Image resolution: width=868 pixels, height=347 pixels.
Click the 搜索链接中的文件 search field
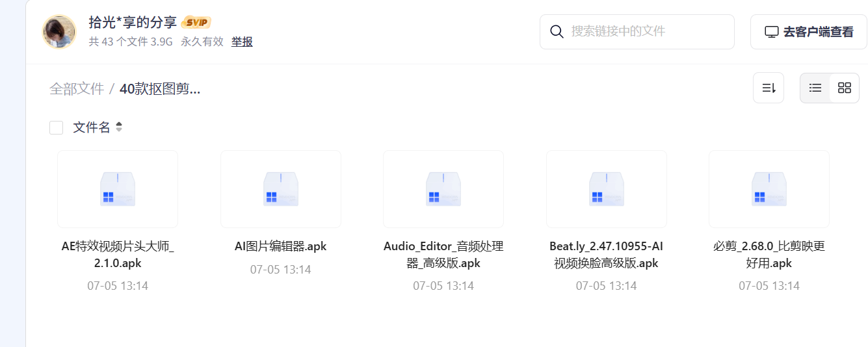[637, 32]
